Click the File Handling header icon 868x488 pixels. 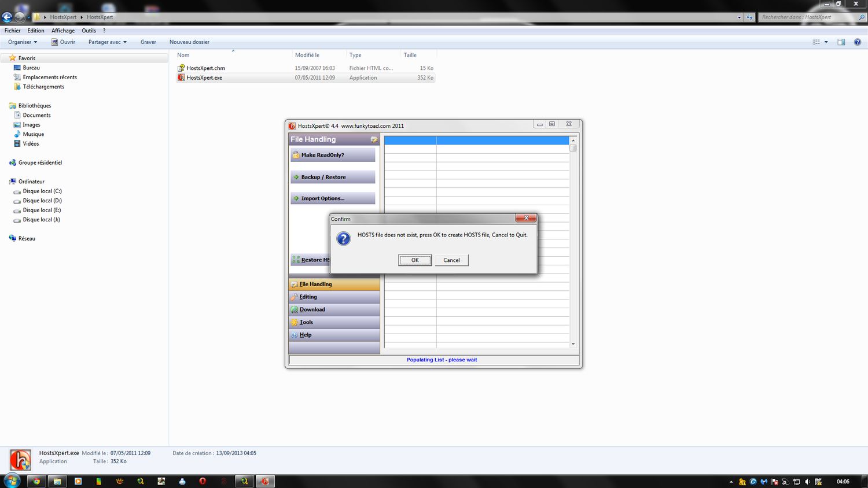pyautogui.click(x=374, y=139)
